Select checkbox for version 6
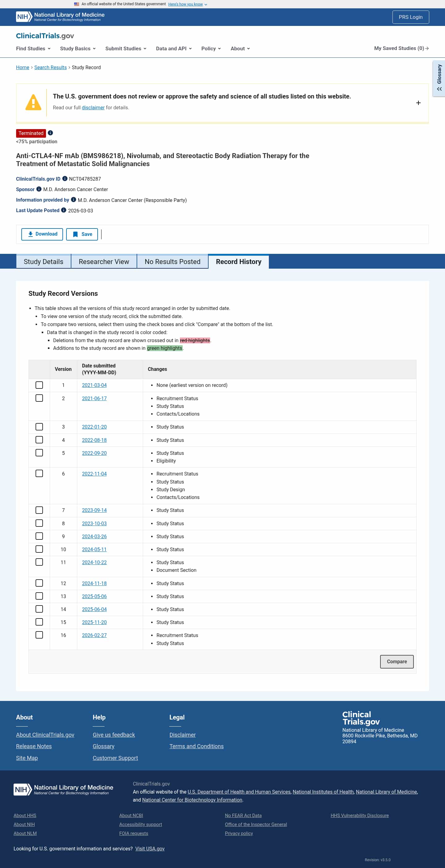Image resolution: width=445 pixels, height=868 pixels. pyautogui.click(x=39, y=473)
